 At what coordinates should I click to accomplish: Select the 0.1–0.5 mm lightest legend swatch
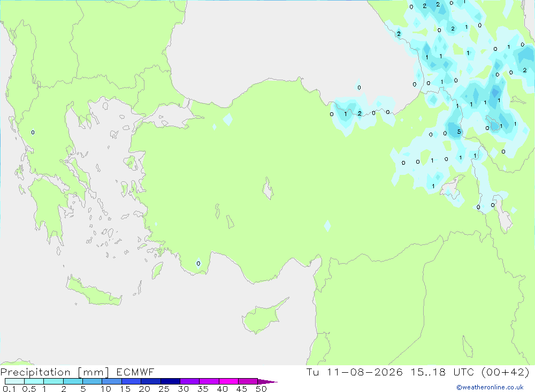point(14,381)
